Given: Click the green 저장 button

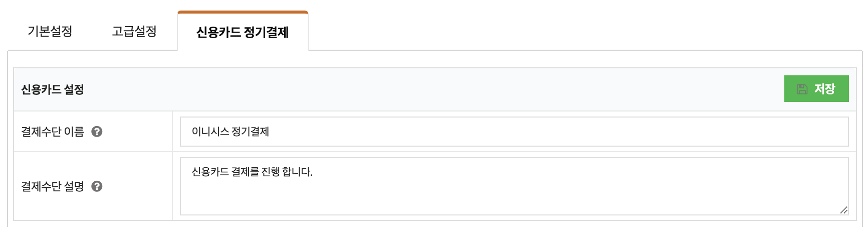Looking at the screenshot, I should (816, 89).
